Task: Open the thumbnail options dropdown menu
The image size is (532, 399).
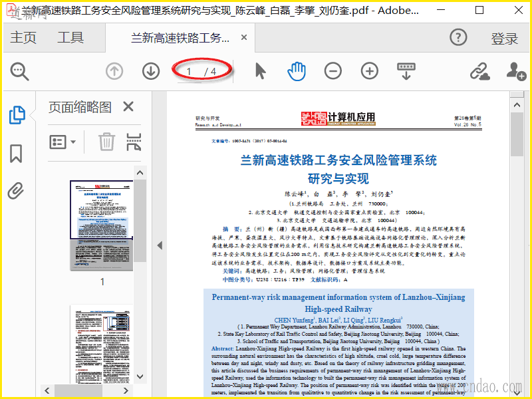Action: point(63,142)
